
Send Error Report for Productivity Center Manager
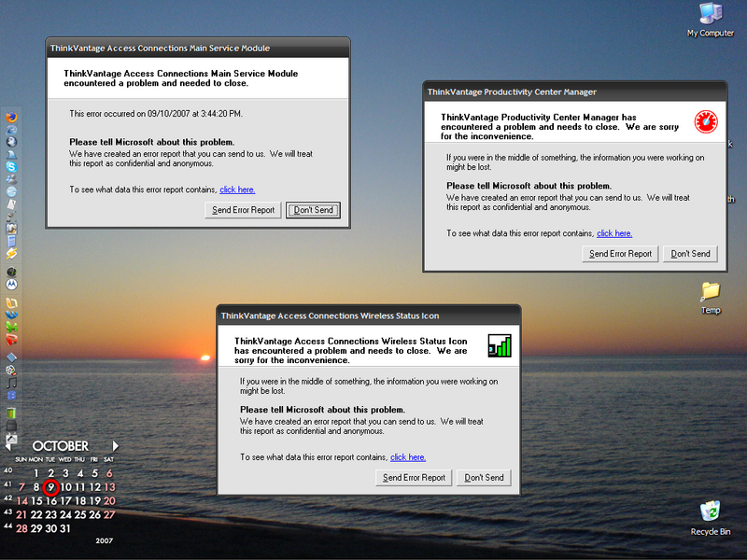(x=620, y=254)
